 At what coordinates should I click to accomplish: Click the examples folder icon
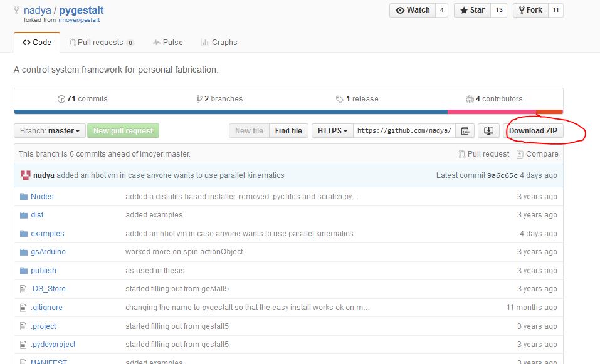pyautogui.click(x=24, y=234)
